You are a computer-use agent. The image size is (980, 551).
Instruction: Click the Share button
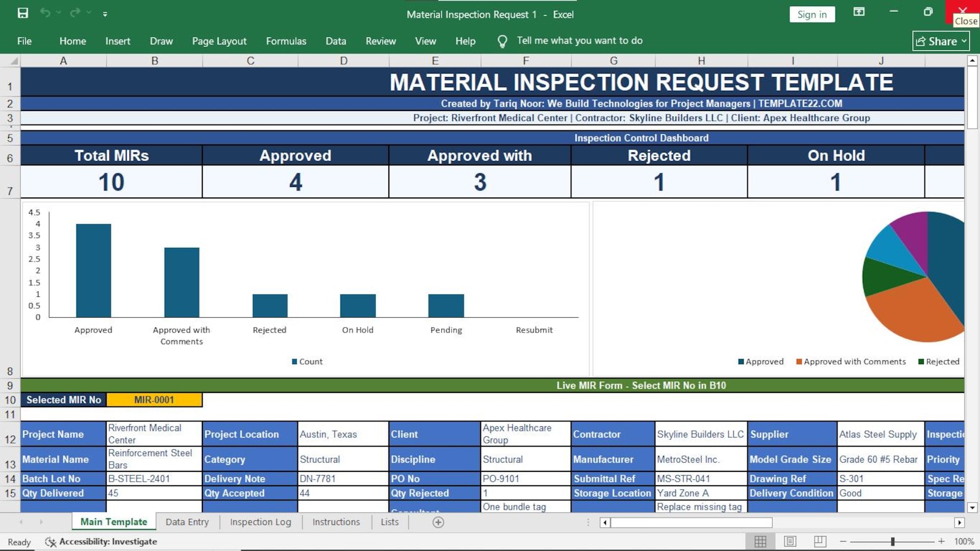point(941,41)
